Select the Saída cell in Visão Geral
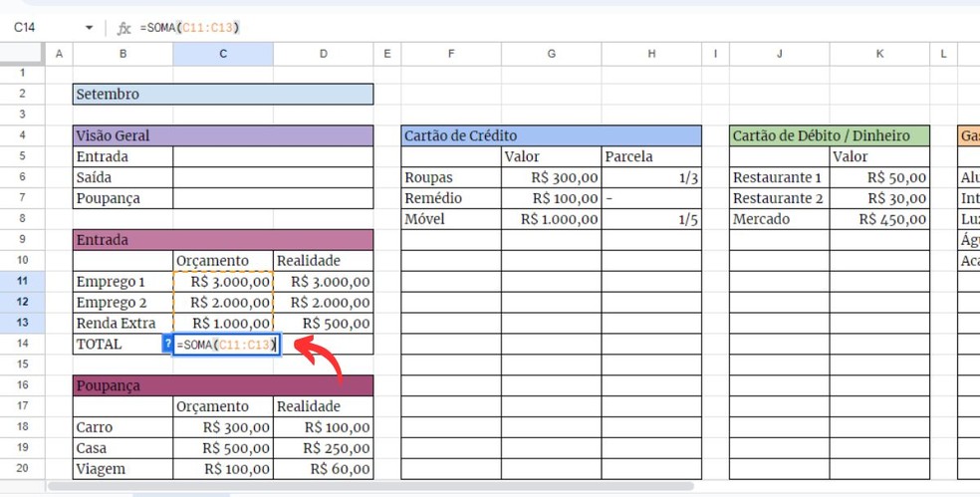Screen dimensions: 980x497 (x=123, y=177)
